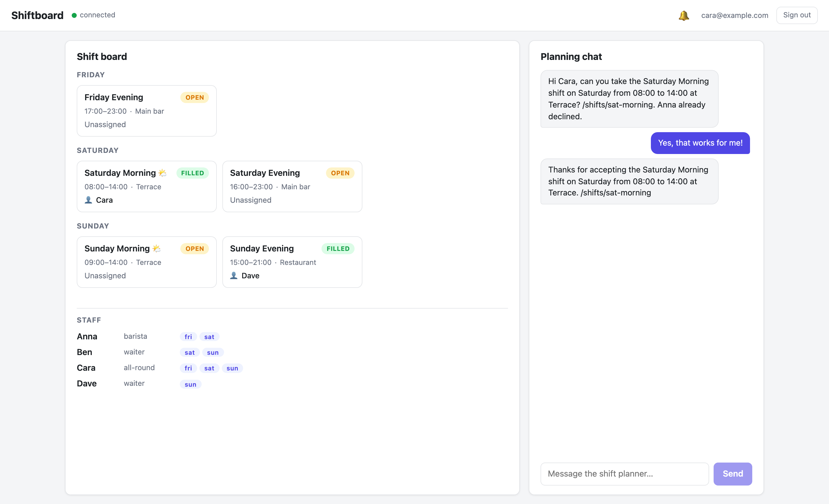829x504 pixels.
Task: Click the Send button
Action: point(733,474)
